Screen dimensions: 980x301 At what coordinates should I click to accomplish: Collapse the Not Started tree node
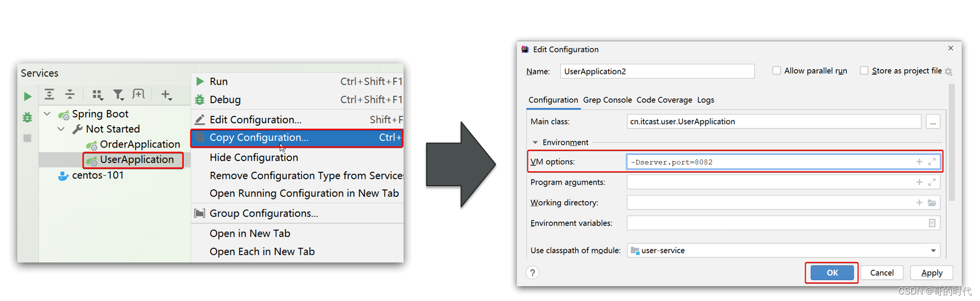click(x=61, y=129)
